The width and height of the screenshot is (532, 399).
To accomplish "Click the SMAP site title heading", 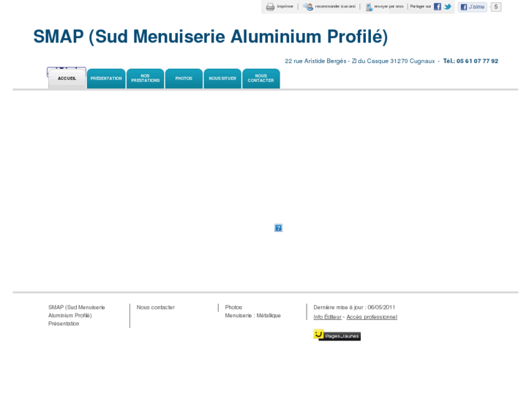I will point(210,37).
